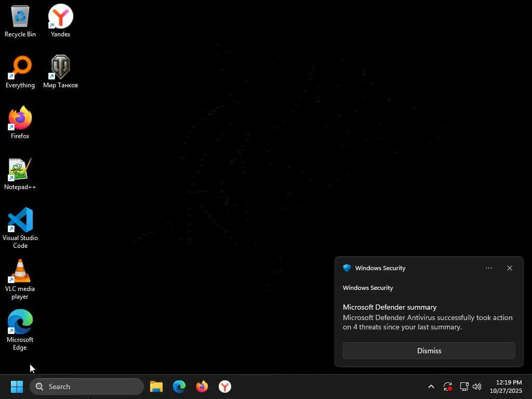Select the Everything search desktop shortcut
The height and width of the screenshot is (399, 532).
[20, 72]
